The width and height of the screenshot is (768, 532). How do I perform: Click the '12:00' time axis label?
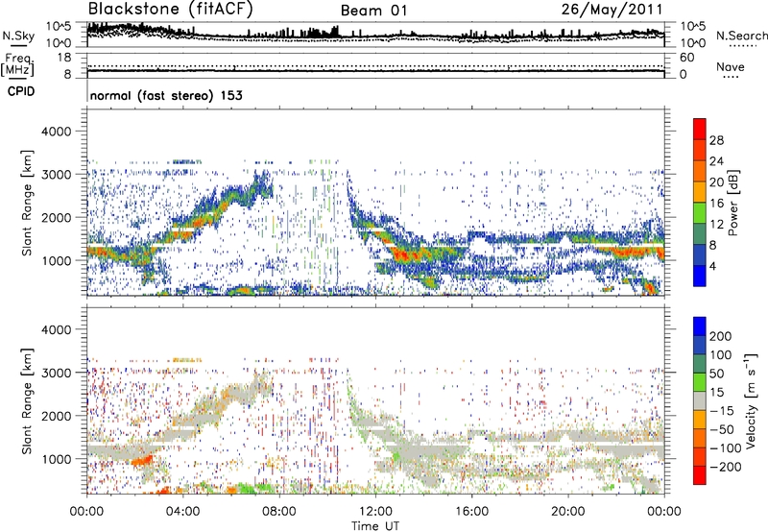pos(375,512)
